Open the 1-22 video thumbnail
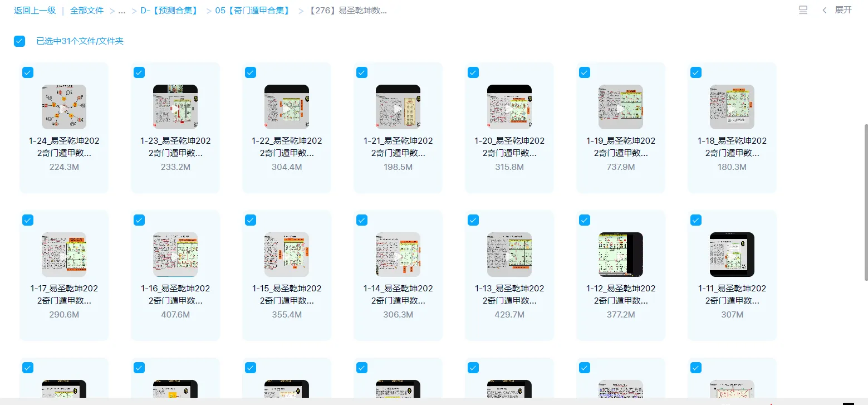The width and height of the screenshot is (868, 405). coord(287,107)
